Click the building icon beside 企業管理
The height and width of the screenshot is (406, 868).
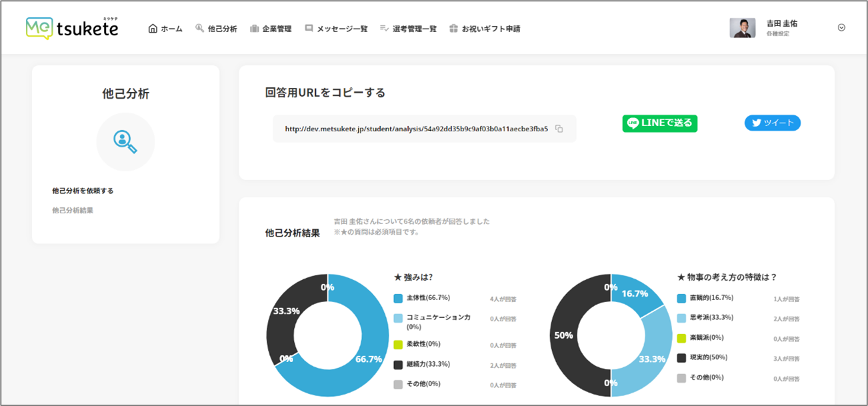coord(254,29)
